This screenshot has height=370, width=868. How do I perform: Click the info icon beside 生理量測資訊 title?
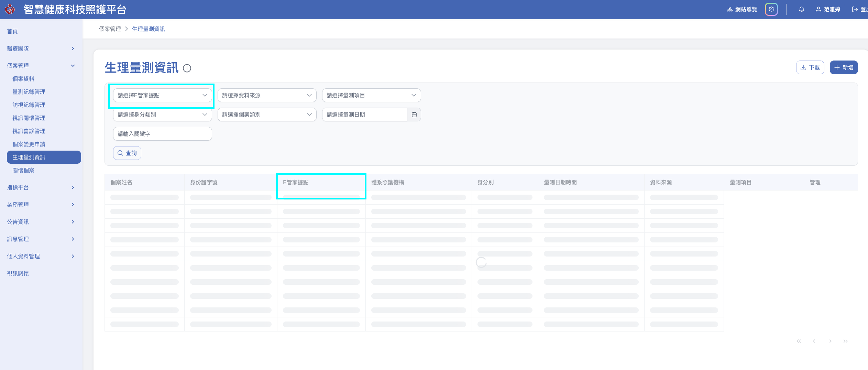coord(187,68)
